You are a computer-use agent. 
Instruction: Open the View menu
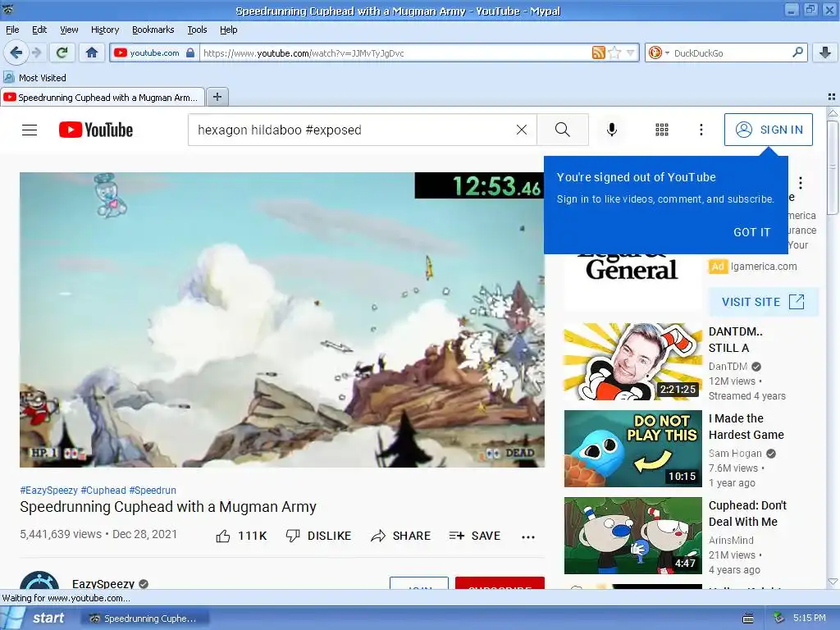point(69,30)
